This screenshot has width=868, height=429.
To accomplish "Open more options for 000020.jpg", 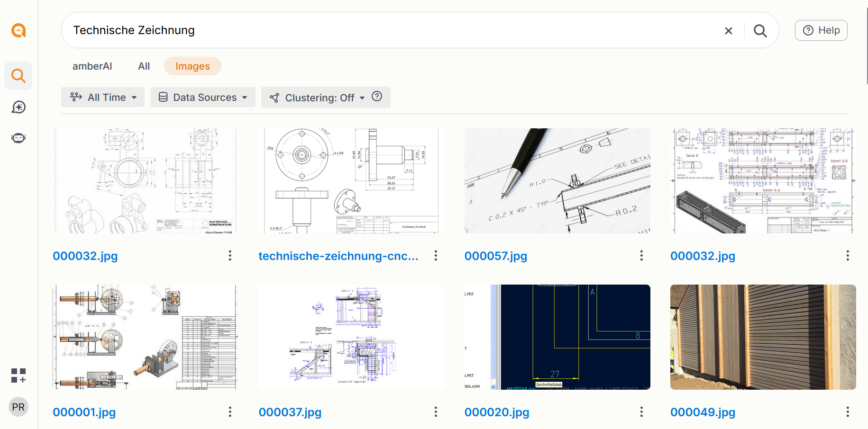I will tap(641, 412).
